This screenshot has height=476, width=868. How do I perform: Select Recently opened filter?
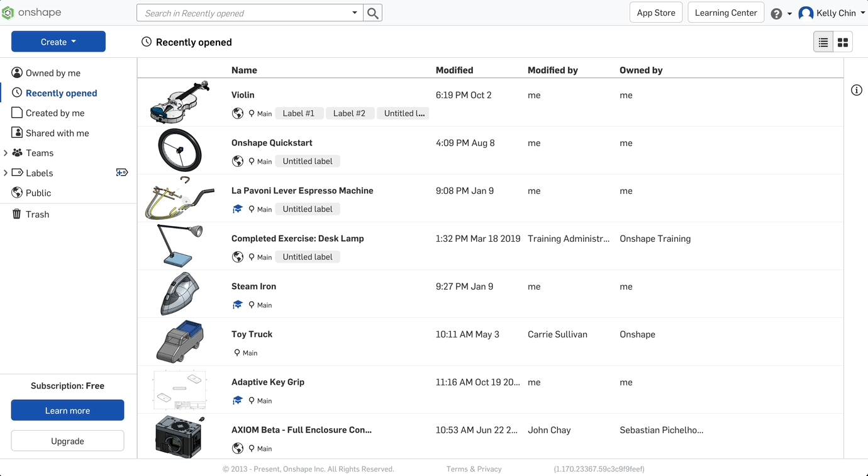(x=61, y=93)
